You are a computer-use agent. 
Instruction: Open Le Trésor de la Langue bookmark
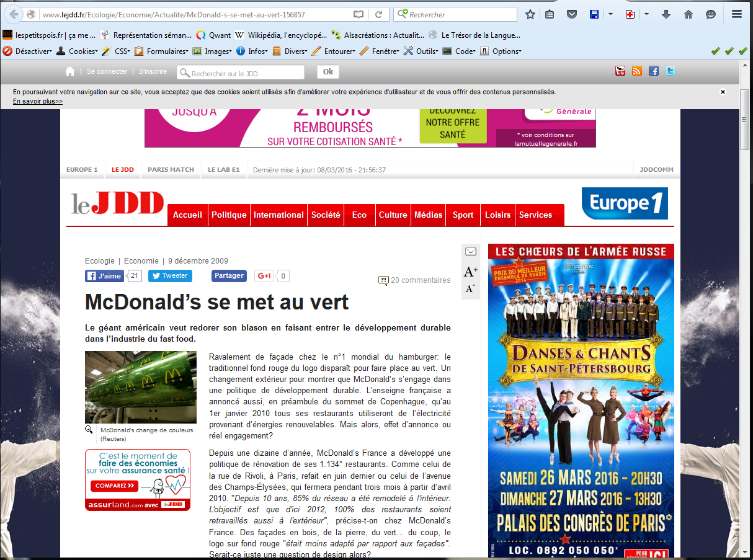click(475, 35)
